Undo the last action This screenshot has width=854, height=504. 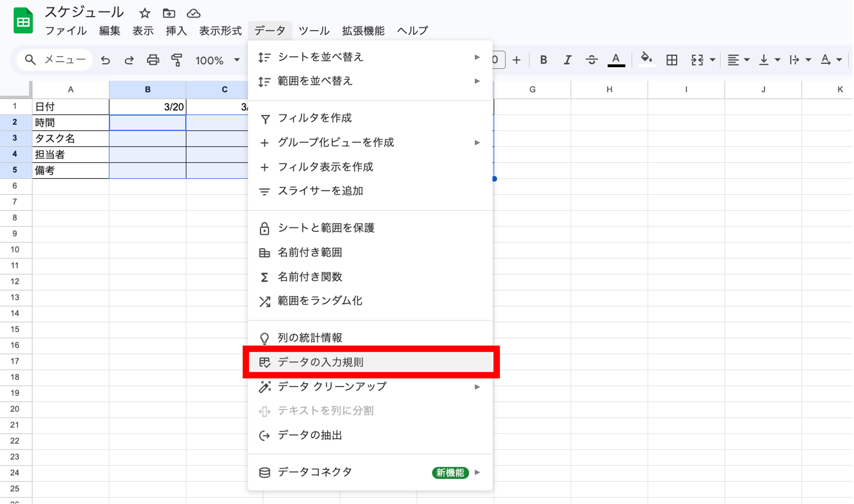click(105, 60)
